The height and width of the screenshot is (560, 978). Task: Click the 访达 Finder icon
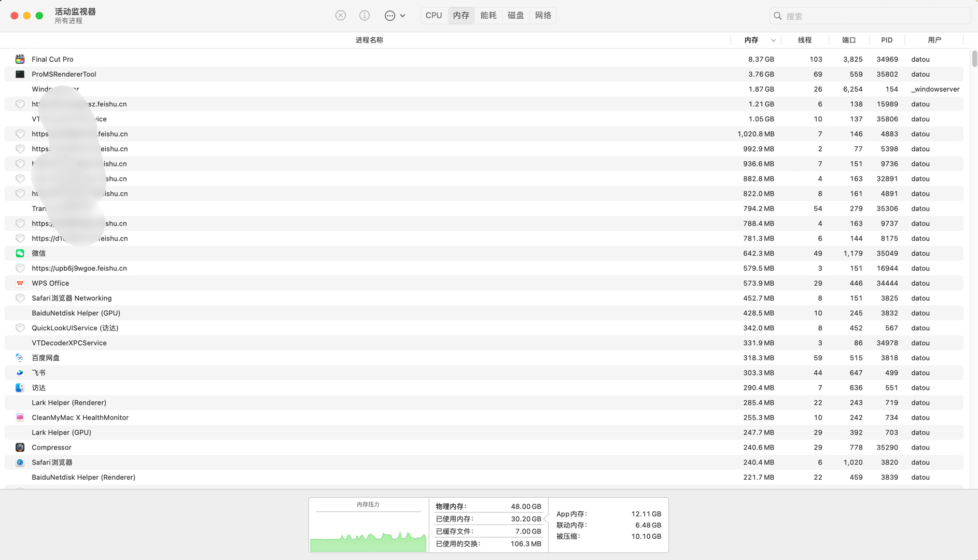20,388
